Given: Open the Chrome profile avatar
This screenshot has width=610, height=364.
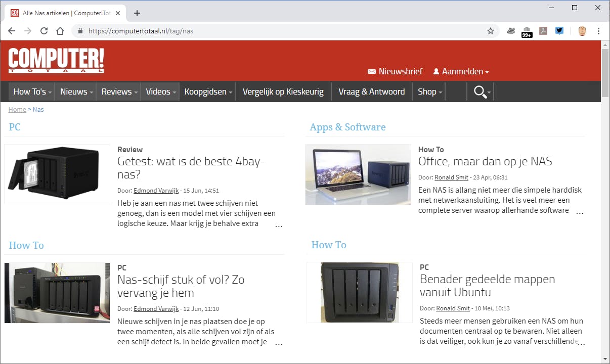Looking at the screenshot, I should 582,31.
